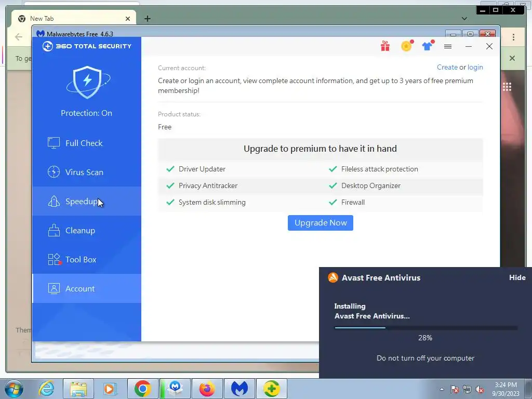Hide the Avast installer popup
Viewport: 532px width, 399px height.
[517, 277]
